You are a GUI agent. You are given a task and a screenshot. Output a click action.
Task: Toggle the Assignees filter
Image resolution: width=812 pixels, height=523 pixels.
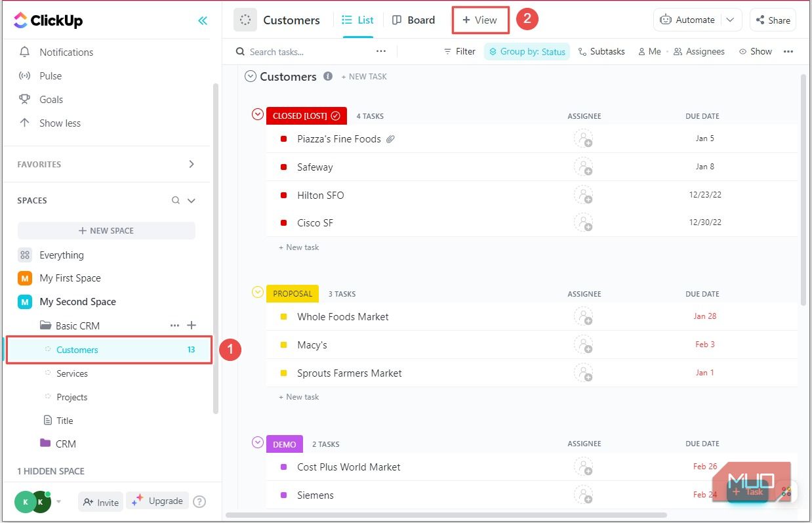699,51
